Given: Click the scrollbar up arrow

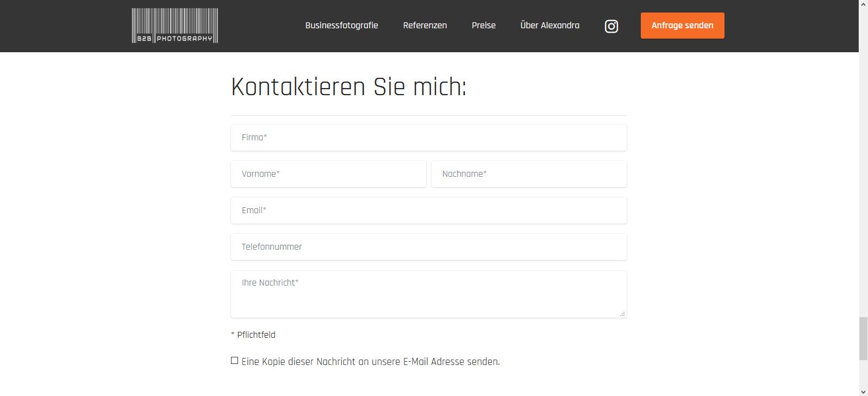Looking at the screenshot, I should (863, 4).
